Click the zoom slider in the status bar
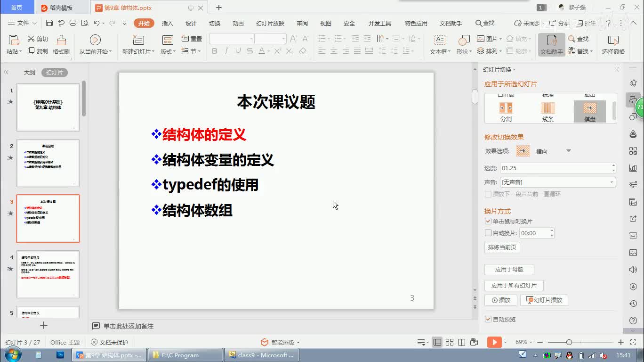644x362 pixels. tap(569, 342)
